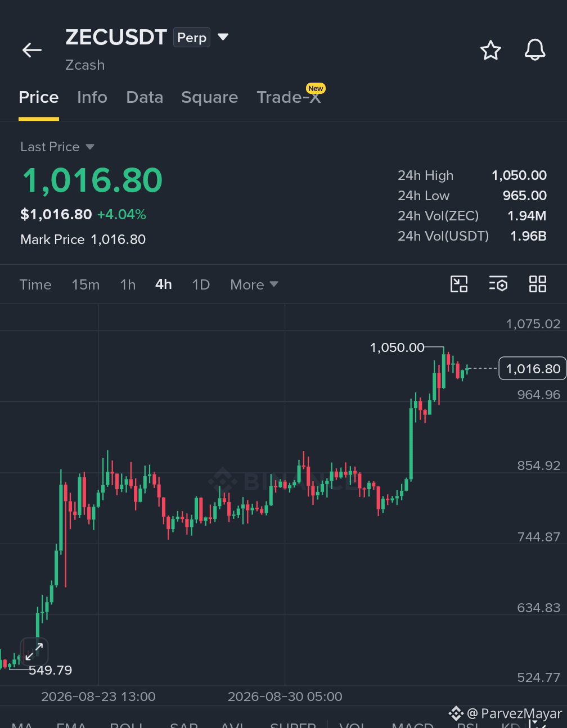Switch to the 1D timeframe
The image size is (567, 728).
pyautogui.click(x=201, y=284)
